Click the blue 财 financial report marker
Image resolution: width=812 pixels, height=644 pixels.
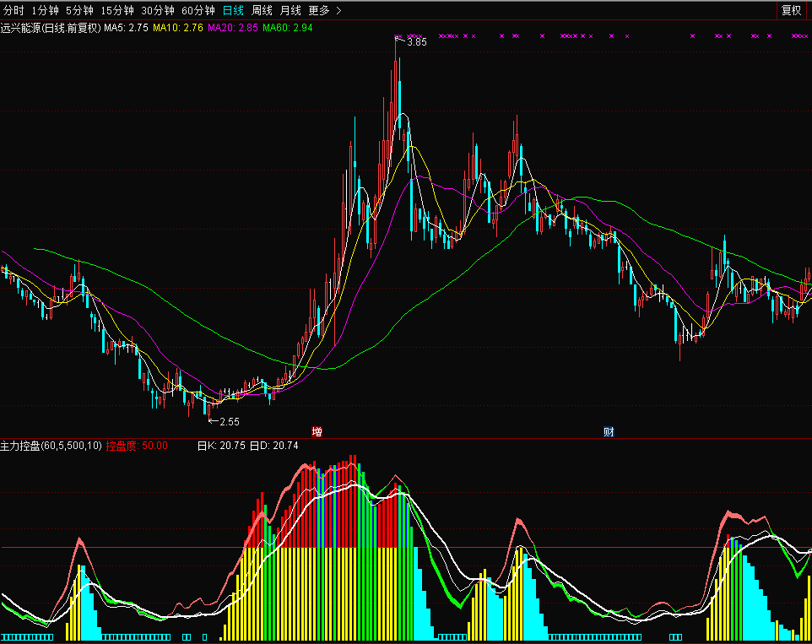[x=609, y=431]
